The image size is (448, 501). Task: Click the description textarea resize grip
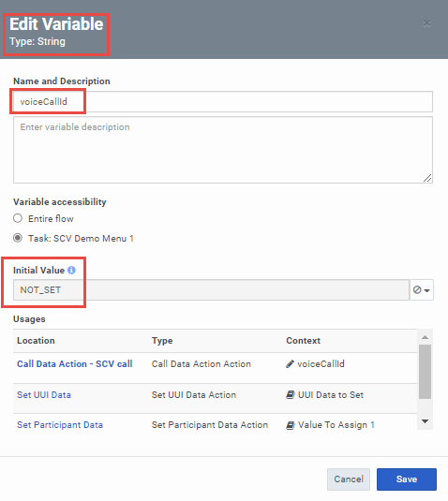click(427, 178)
